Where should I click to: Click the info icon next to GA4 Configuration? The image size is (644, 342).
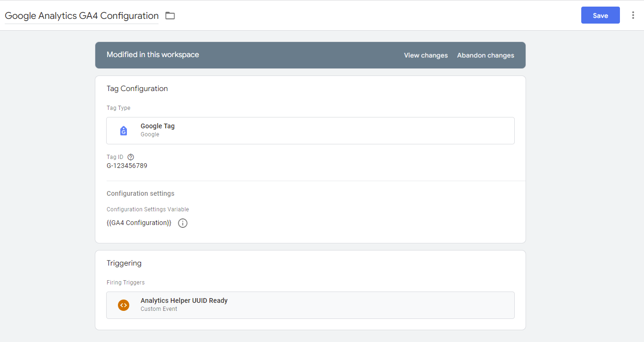point(183,223)
